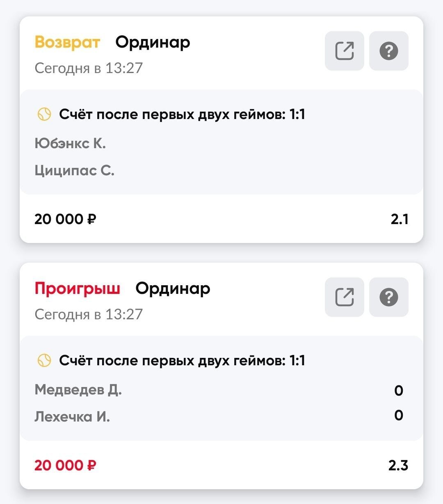The image size is (443, 504).
Task: Share the refunded Eubanks–Tsitsipas bet
Action: tap(344, 51)
